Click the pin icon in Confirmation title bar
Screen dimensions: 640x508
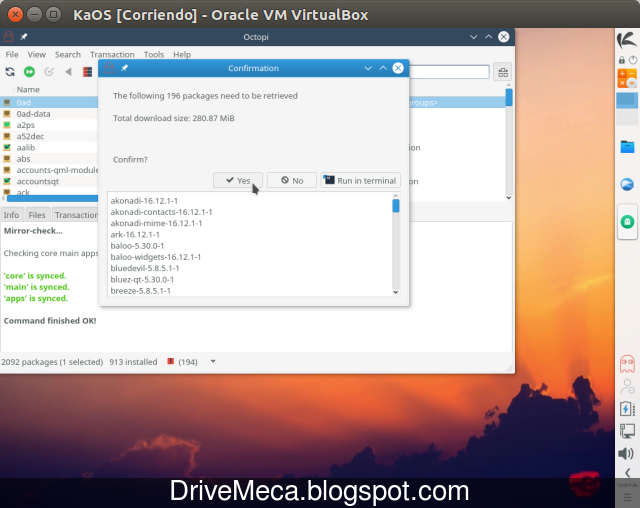point(124,68)
